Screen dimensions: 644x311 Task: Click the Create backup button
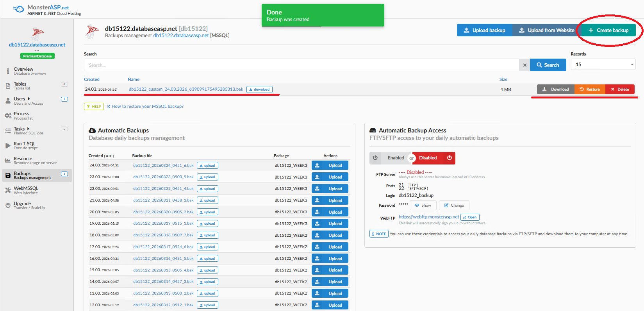(x=608, y=30)
